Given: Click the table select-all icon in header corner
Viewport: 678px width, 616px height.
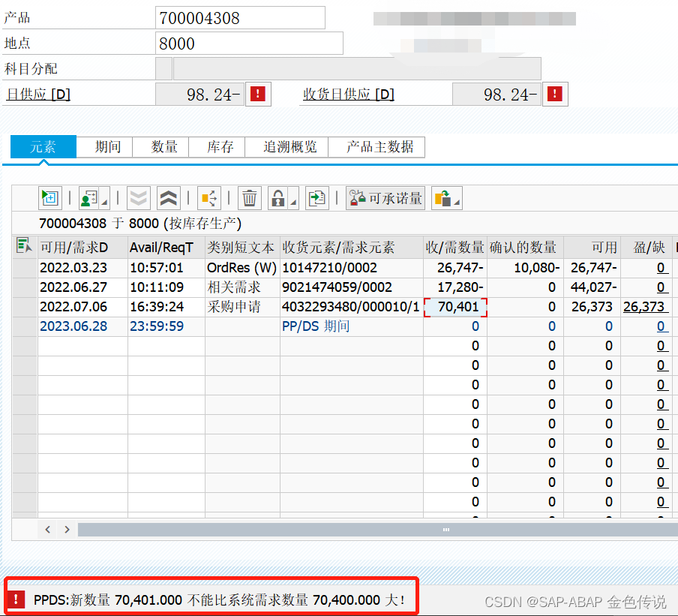Looking at the screenshot, I should coord(24,245).
